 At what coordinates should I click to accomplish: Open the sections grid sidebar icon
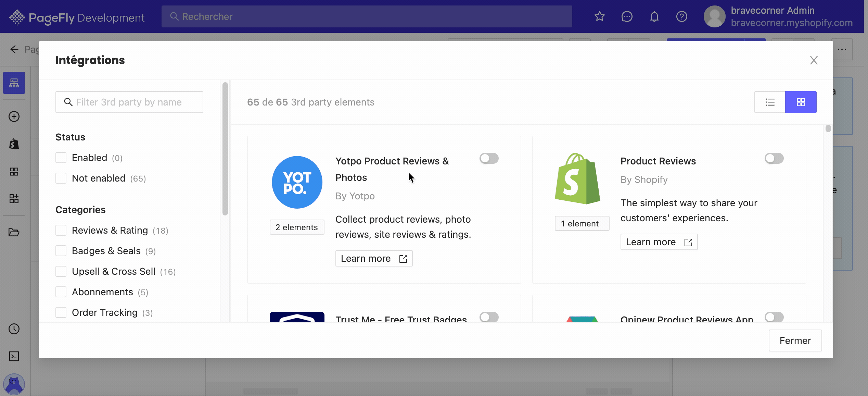(x=14, y=171)
